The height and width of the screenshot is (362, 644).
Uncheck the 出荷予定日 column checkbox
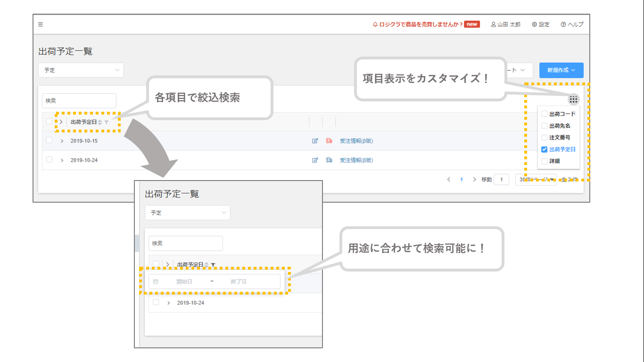click(544, 149)
